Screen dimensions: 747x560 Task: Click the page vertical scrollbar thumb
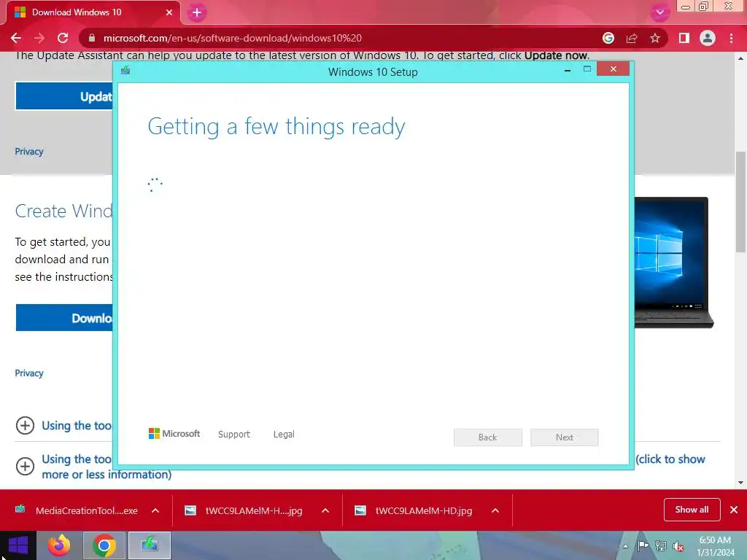click(x=740, y=203)
